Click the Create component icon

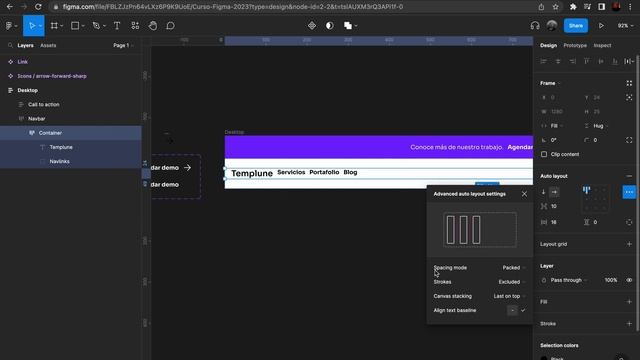(x=312, y=26)
